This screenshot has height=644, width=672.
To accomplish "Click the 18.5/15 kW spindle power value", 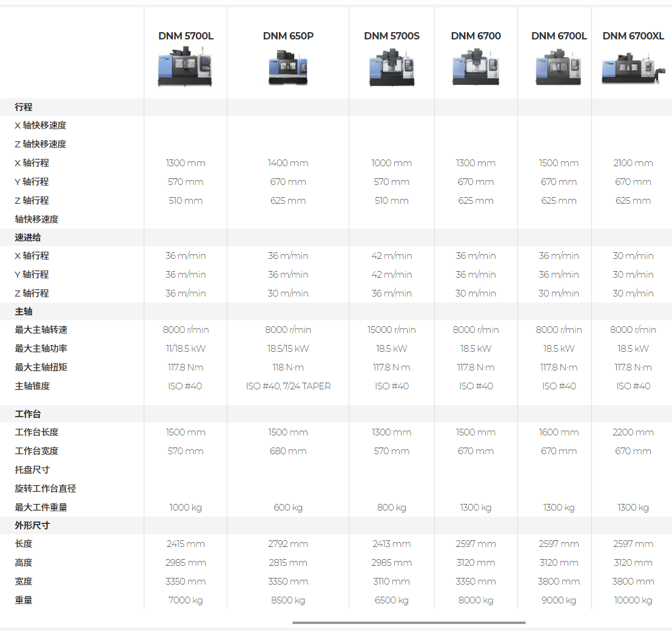I will (x=288, y=349).
